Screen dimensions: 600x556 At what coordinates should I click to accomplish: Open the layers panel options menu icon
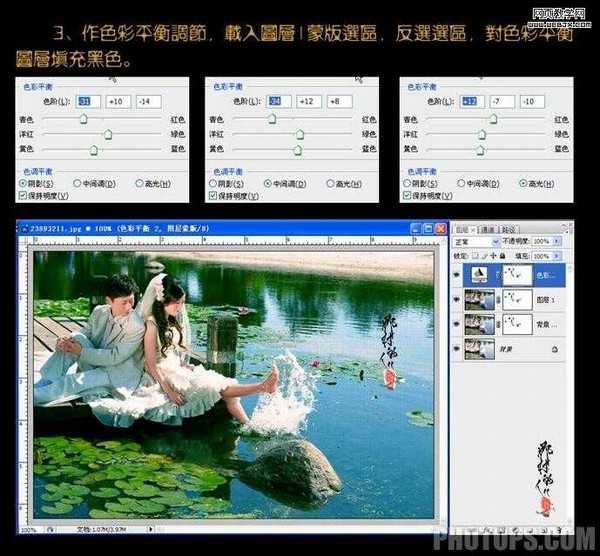pyautogui.click(x=568, y=229)
